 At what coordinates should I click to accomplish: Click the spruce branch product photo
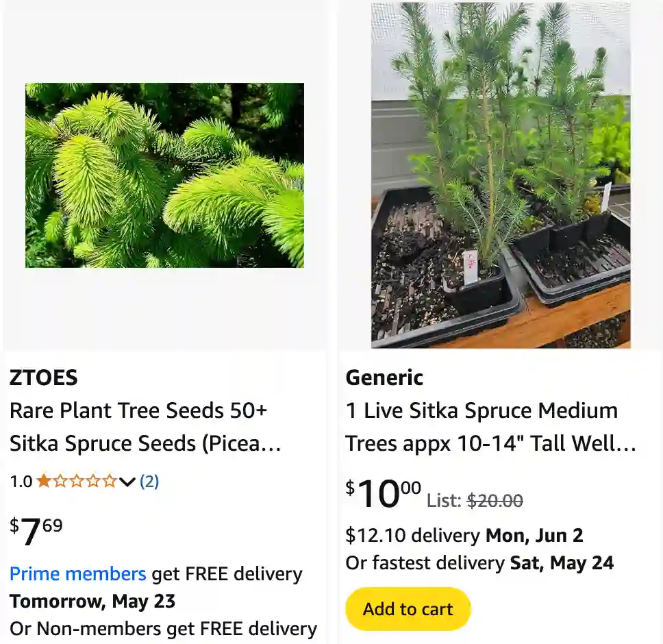(x=164, y=175)
